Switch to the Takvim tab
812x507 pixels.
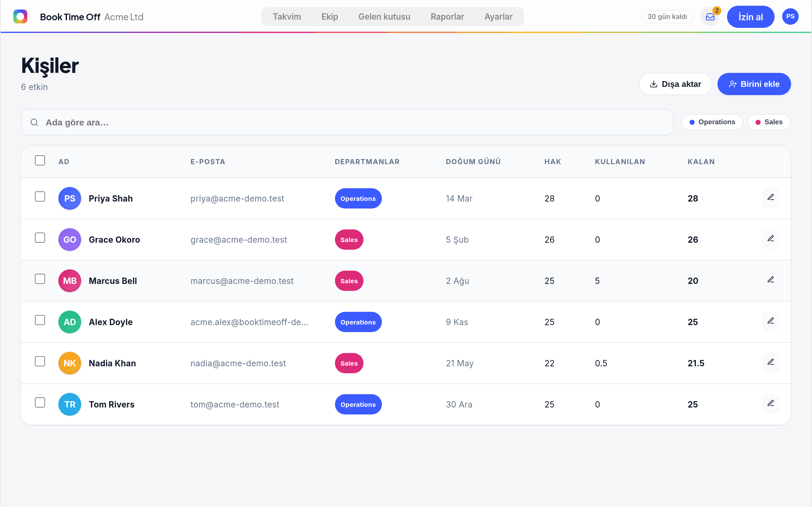(x=286, y=17)
